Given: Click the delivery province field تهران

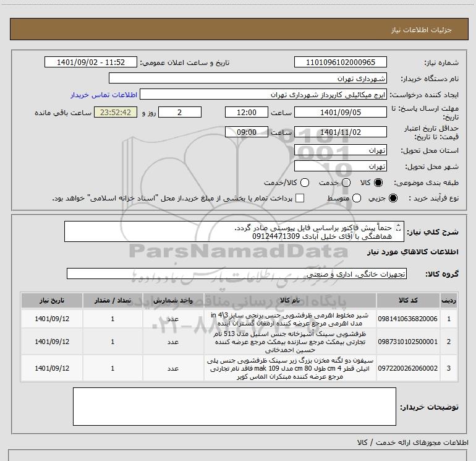Looking at the screenshot, I should pyautogui.click(x=340, y=150).
